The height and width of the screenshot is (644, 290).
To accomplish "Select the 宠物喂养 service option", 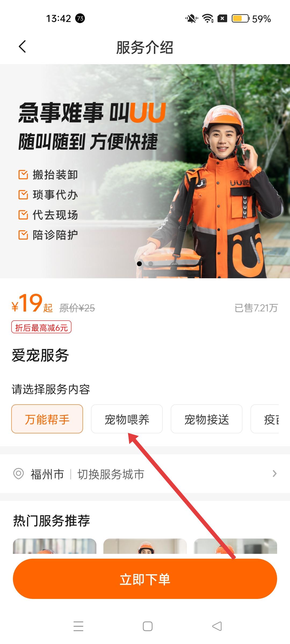I will point(127,419).
